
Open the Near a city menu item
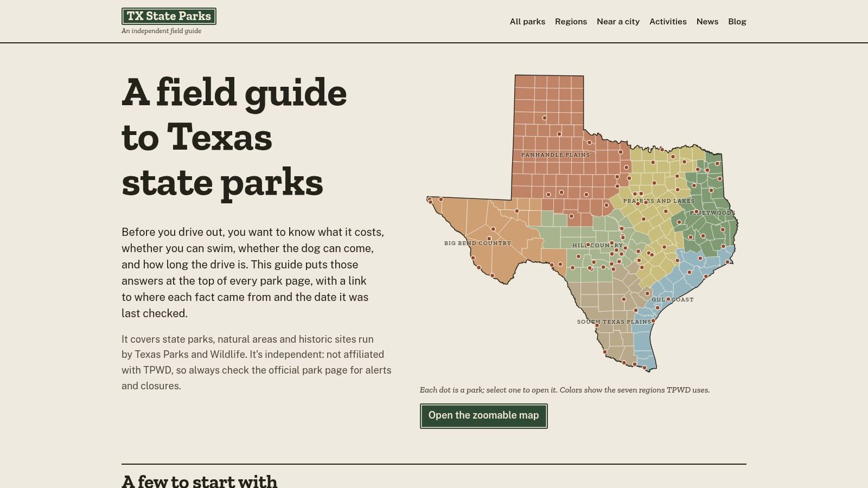[x=618, y=22]
